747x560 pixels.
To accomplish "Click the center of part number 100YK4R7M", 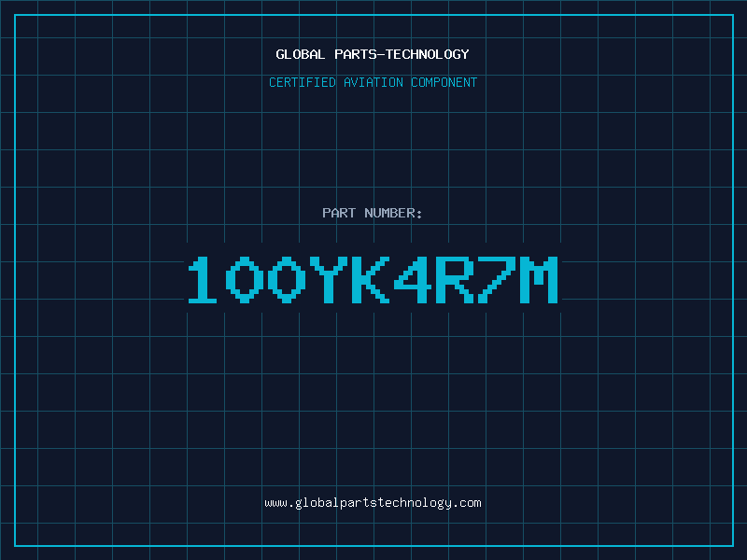I will click(x=373, y=280).
